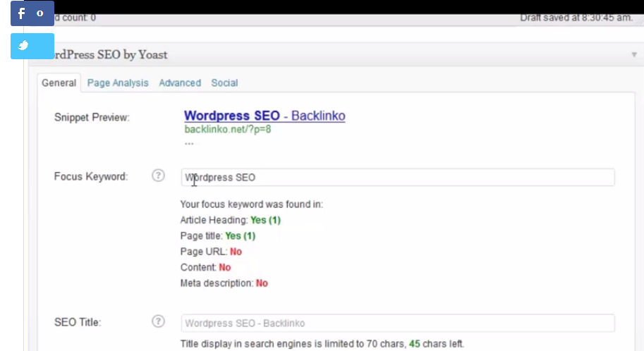644x351 pixels.
Task: Open SEO Title help question mark
Action: click(158, 321)
